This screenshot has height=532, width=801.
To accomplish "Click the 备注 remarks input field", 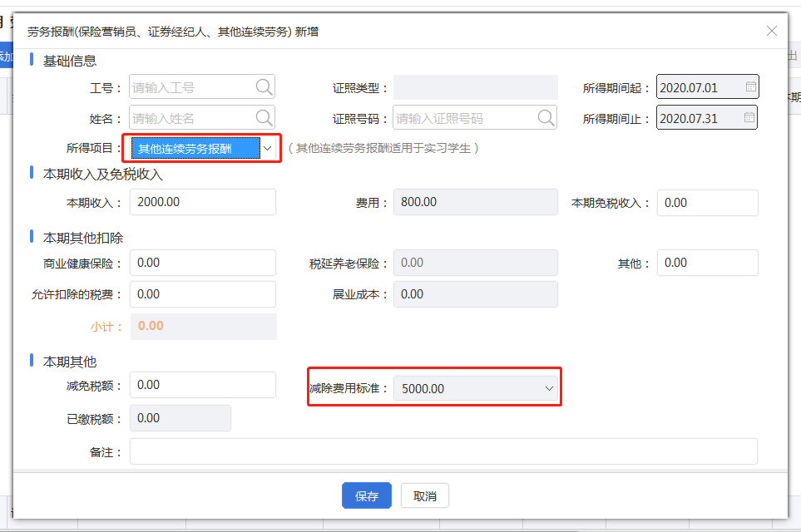I will coord(443,452).
